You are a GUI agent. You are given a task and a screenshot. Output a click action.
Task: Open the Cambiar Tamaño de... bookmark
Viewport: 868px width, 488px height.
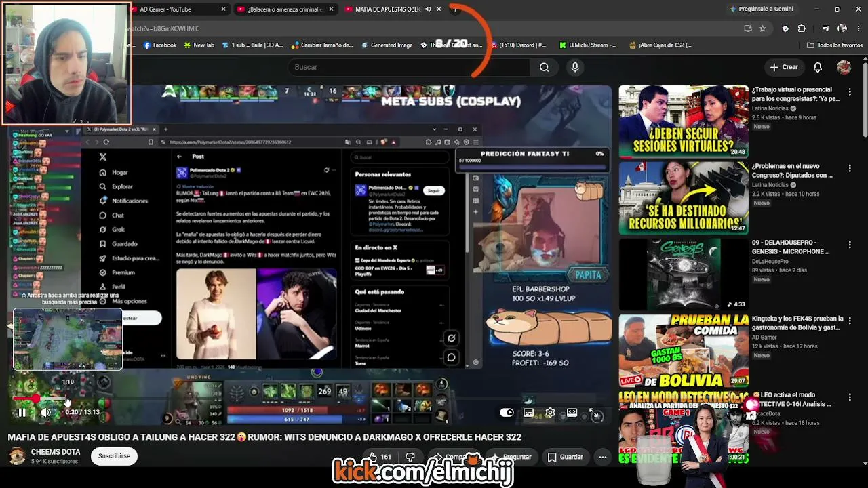coord(322,45)
